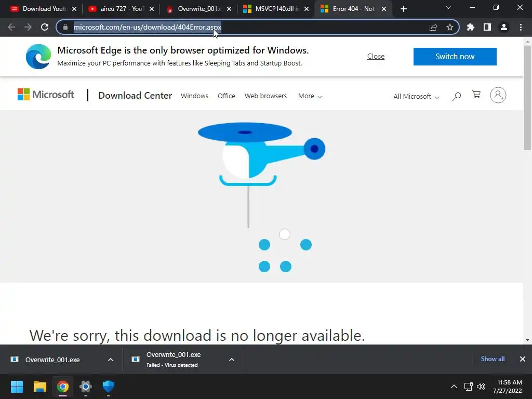Select the Error 404 tab

pos(353,9)
